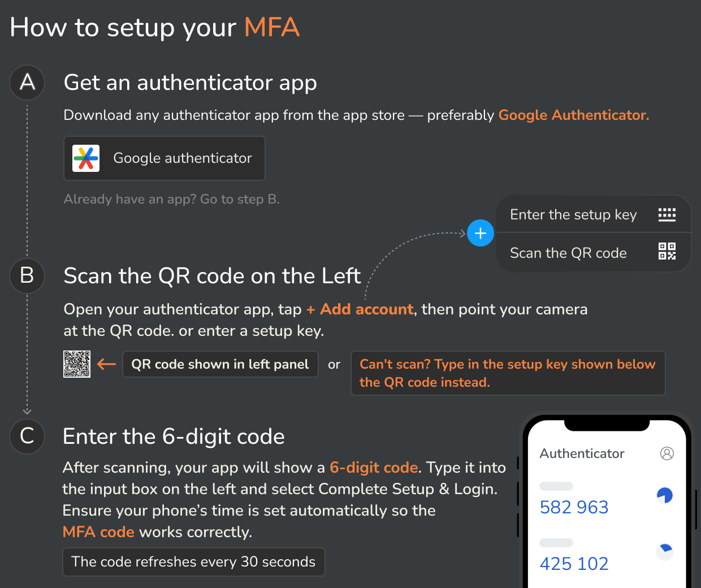
Task: Choose the Enter the setup key option
Action: (x=573, y=214)
